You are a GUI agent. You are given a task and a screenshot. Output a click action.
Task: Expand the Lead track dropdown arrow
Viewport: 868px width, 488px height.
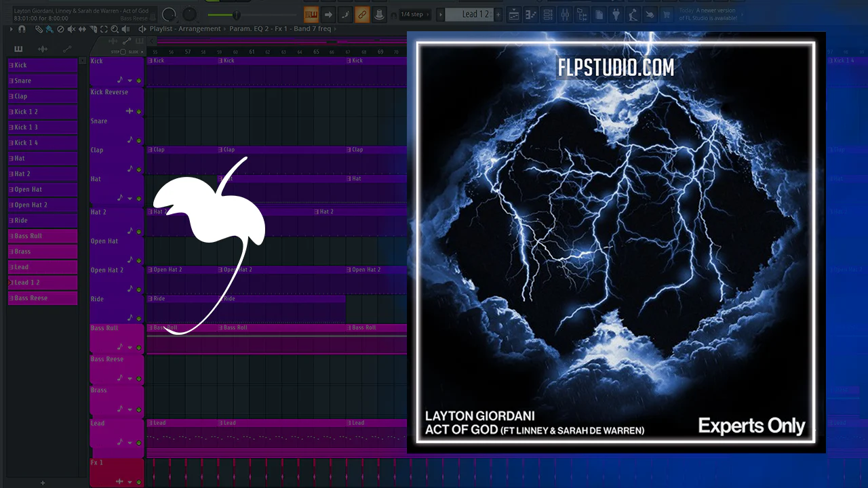click(x=130, y=443)
